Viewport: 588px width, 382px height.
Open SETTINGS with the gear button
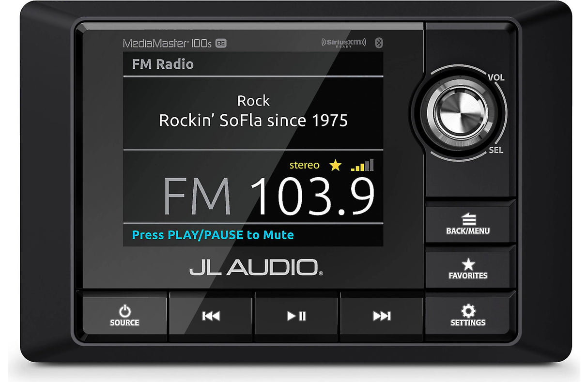468,315
